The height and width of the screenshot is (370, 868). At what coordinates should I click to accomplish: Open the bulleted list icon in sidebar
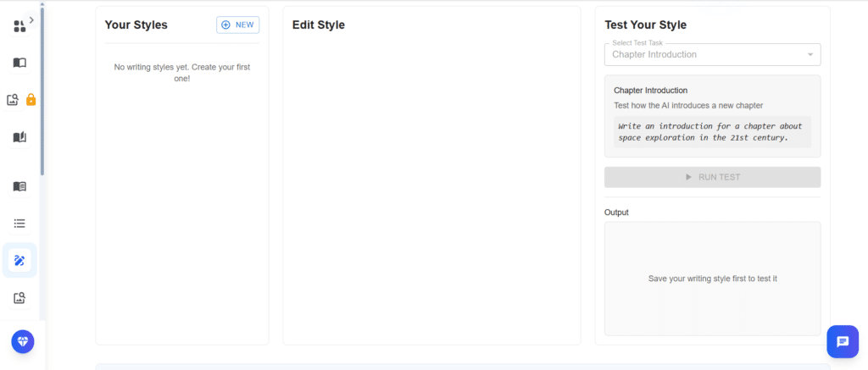(19, 224)
